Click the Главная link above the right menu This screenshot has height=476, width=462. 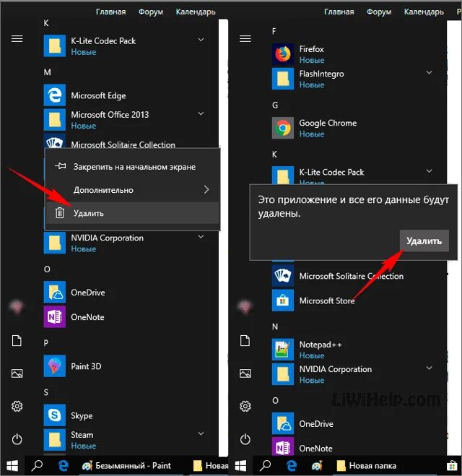click(x=339, y=12)
